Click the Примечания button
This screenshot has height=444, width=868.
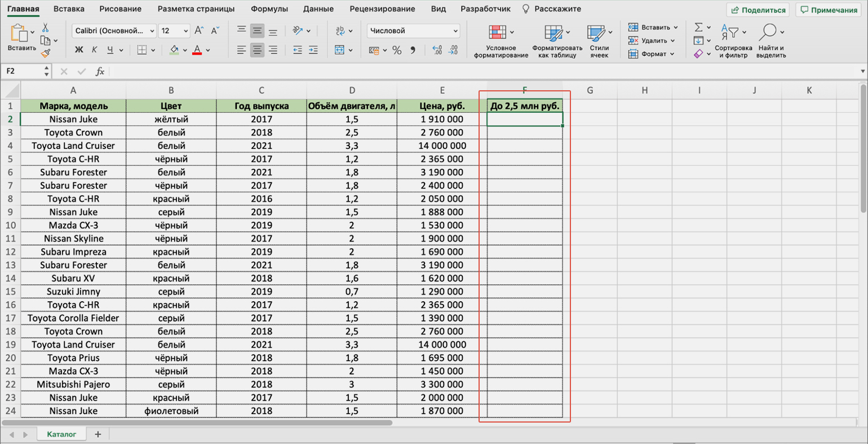click(x=829, y=10)
